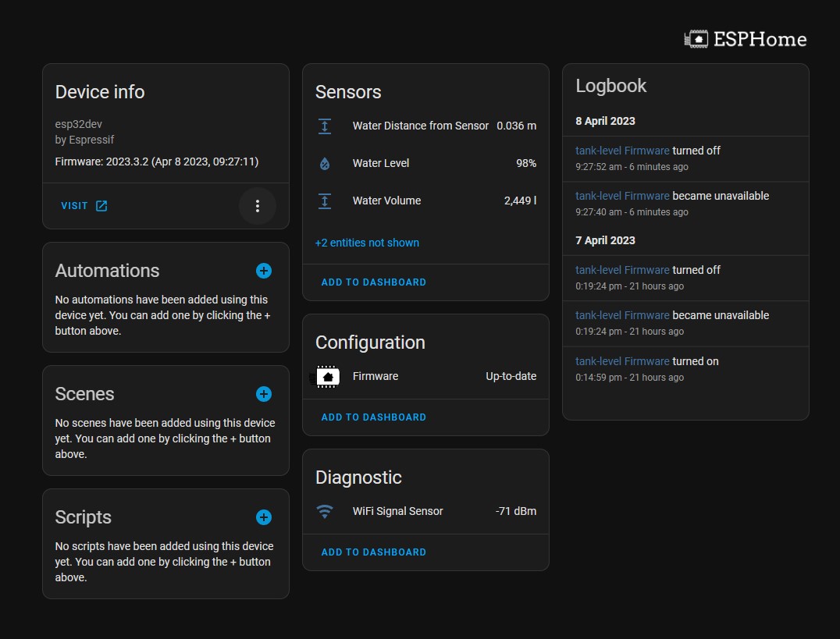This screenshot has height=639, width=840.
Task: Add Sensors to dashboard
Action: pyautogui.click(x=374, y=282)
